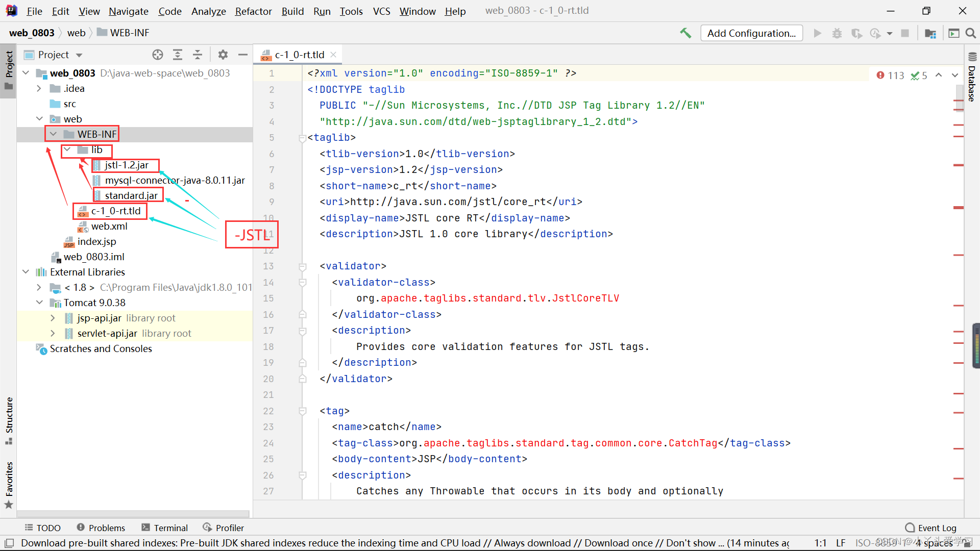
Task: Select web_0803.iml file
Action: (x=94, y=257)
